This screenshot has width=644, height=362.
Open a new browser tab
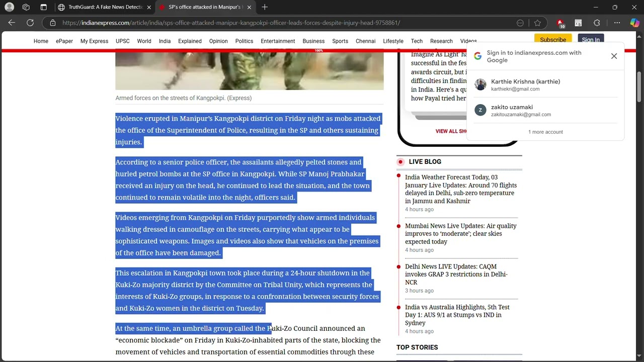click(265, 7)
